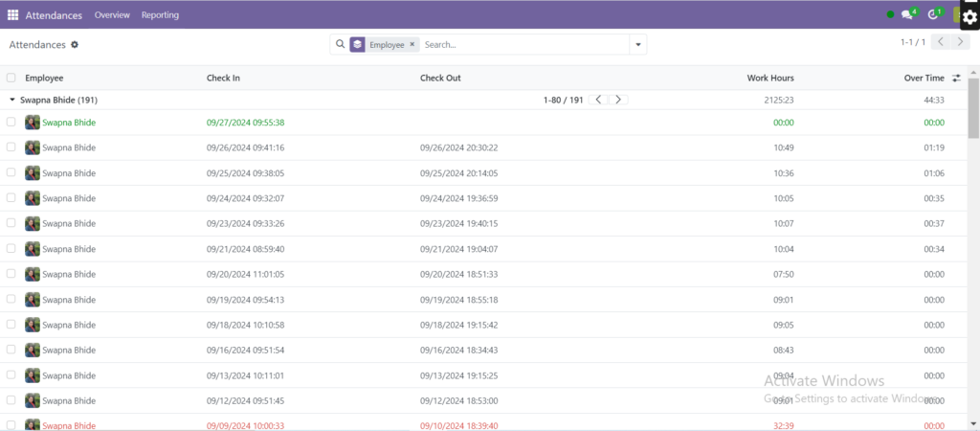Go to next page of group records

click(618, 100)
